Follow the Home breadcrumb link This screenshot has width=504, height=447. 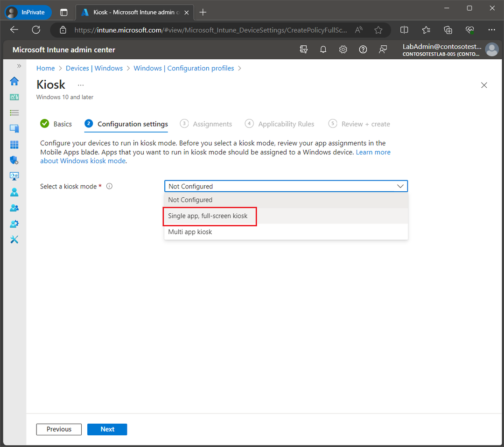(45, 68)
